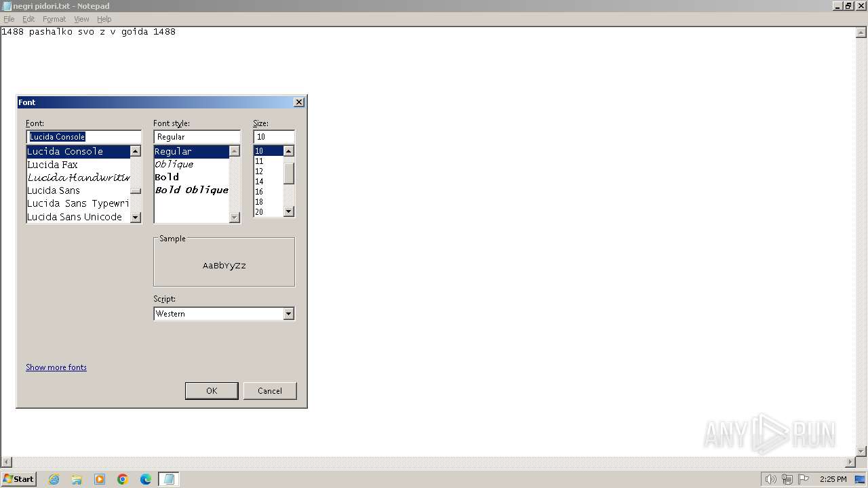Open Google Chrome from the taskbar
Viewport: 868px width, 488px height.
123,479
